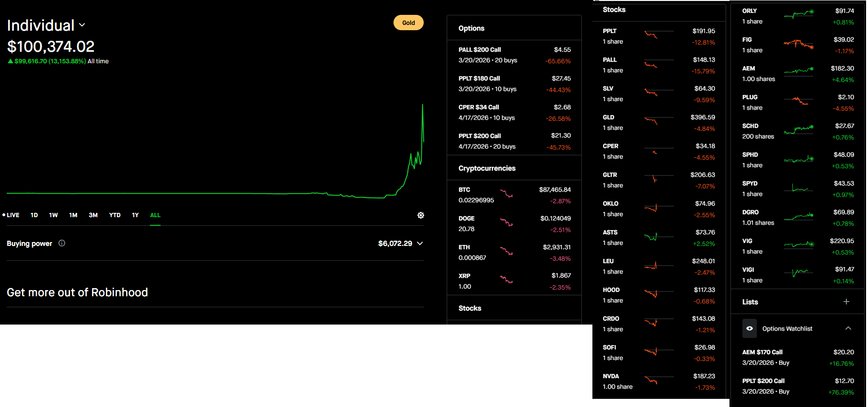
Task: Select the 1M chart range
Action: (73, 215)
